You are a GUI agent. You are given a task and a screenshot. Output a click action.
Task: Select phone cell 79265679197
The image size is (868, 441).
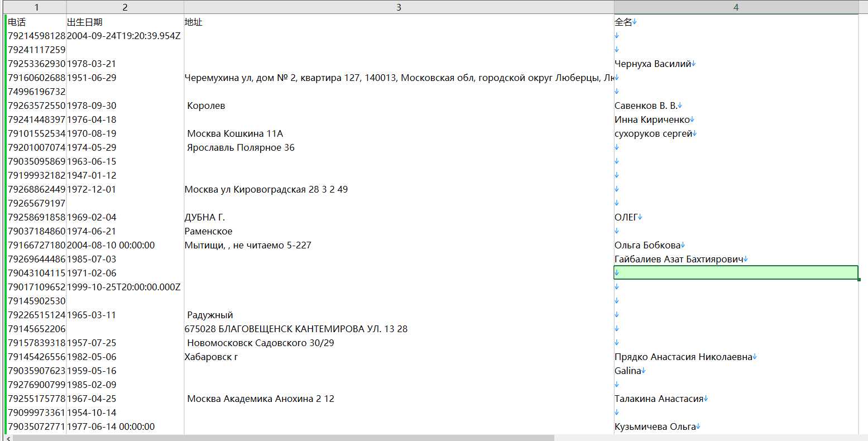click(37, 203)
